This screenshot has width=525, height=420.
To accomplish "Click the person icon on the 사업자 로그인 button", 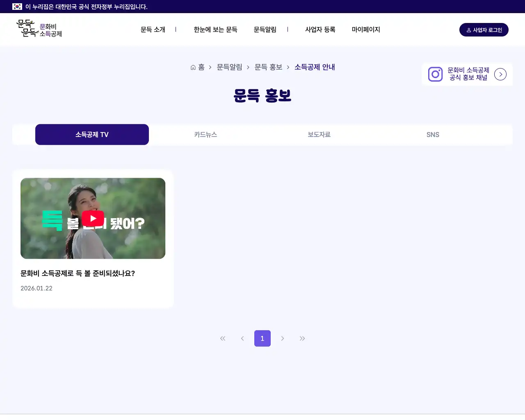I will point(469,30).
